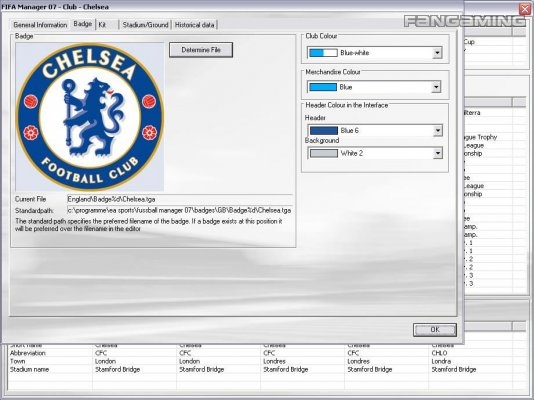
Task: Switch to the Kit tab
Action: 107,25
